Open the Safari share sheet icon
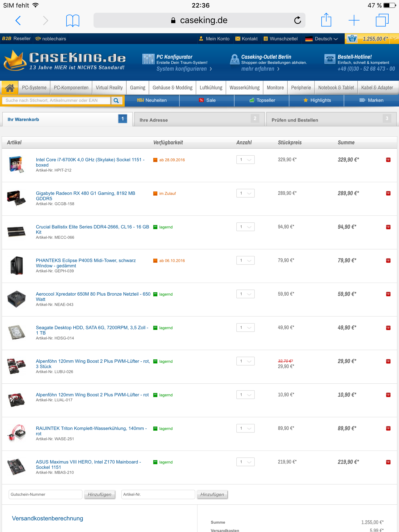The image size is (399, 532). coord(326,20)
